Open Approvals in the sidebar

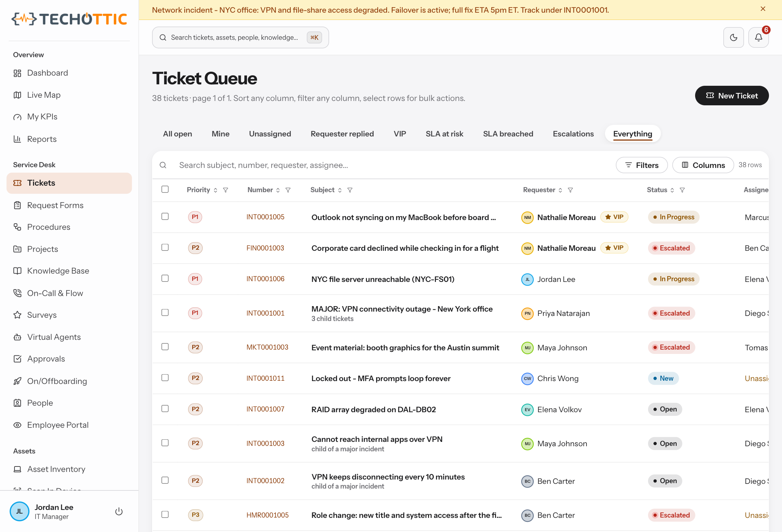coord(69,359)
